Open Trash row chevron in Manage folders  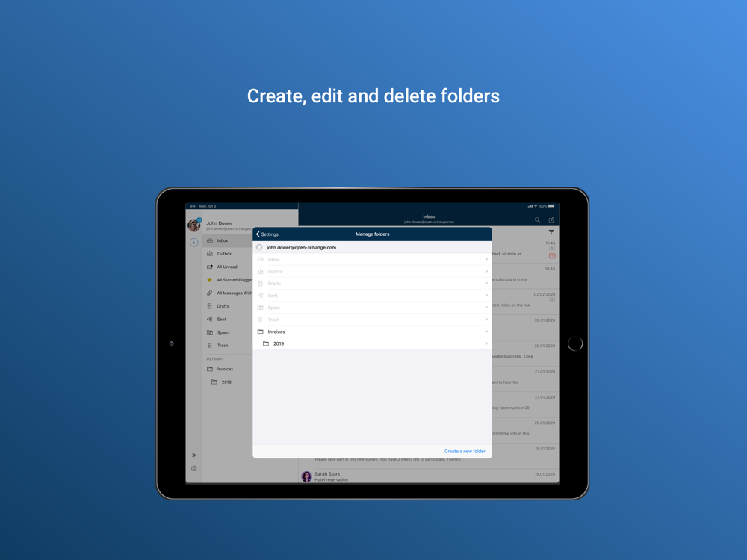(x=486, y=320)
